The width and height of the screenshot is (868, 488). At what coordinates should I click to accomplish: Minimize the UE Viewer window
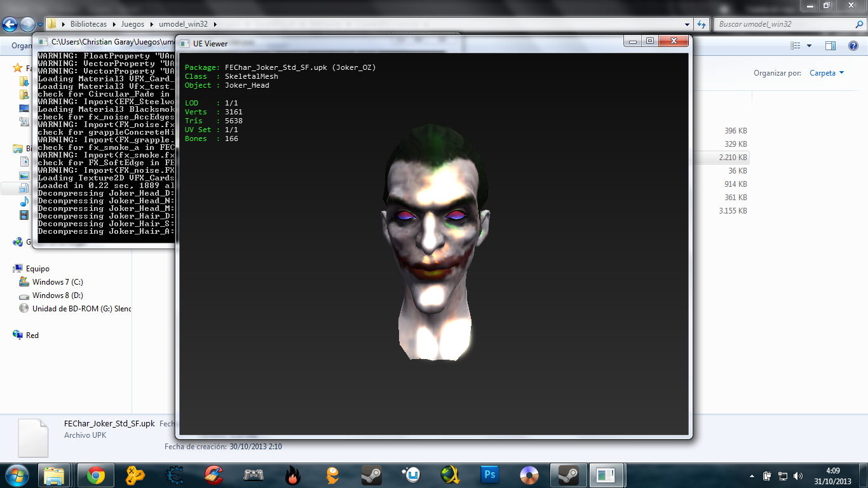633,41
